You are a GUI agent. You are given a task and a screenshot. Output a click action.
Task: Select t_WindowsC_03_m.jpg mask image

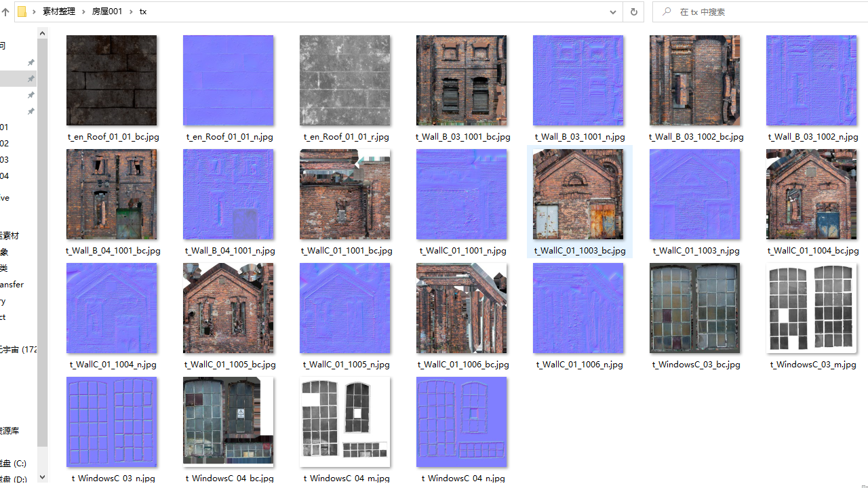coord(812,308)
